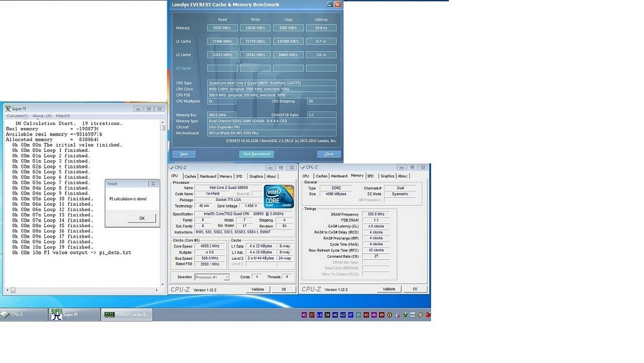Click Motherboard DFI LANParty field
Viewport: 644px width, 363px height.
pyautogui.click(x=272, y=133)
